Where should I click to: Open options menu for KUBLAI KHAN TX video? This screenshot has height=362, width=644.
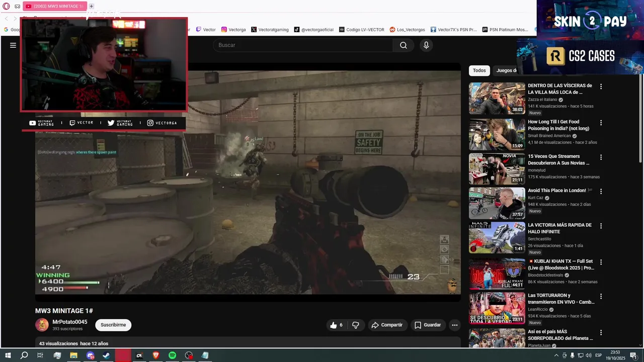(601, 262)
